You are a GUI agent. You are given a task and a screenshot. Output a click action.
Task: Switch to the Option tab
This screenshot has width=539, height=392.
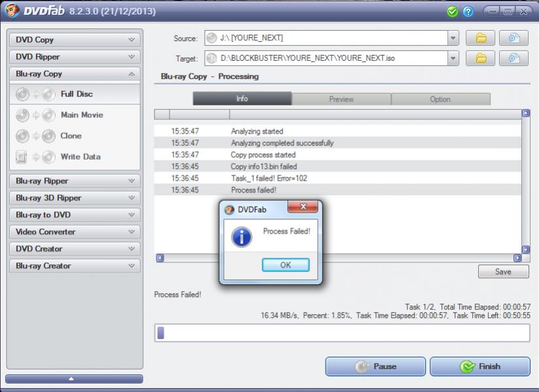coord(440,99)
